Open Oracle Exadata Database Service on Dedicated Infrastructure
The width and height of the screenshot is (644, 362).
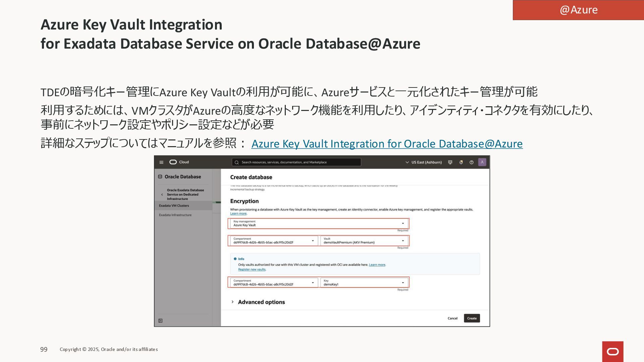(x=185, y=194)
